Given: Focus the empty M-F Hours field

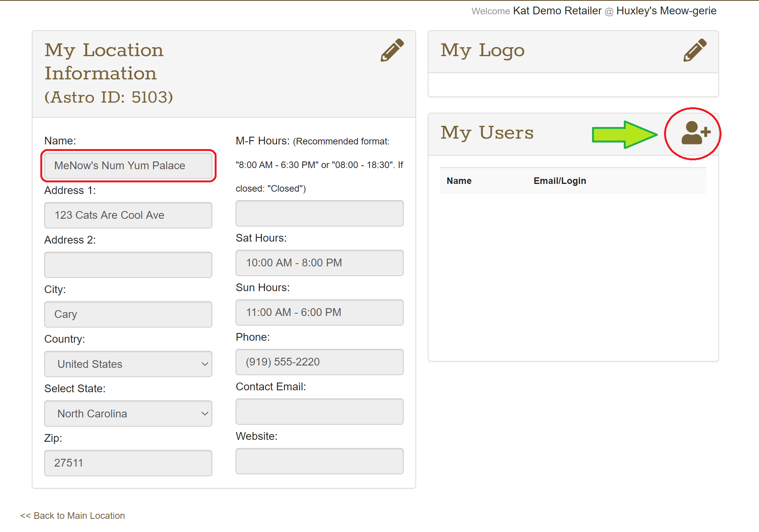Looking at the screenshot, I should [319, 213].
